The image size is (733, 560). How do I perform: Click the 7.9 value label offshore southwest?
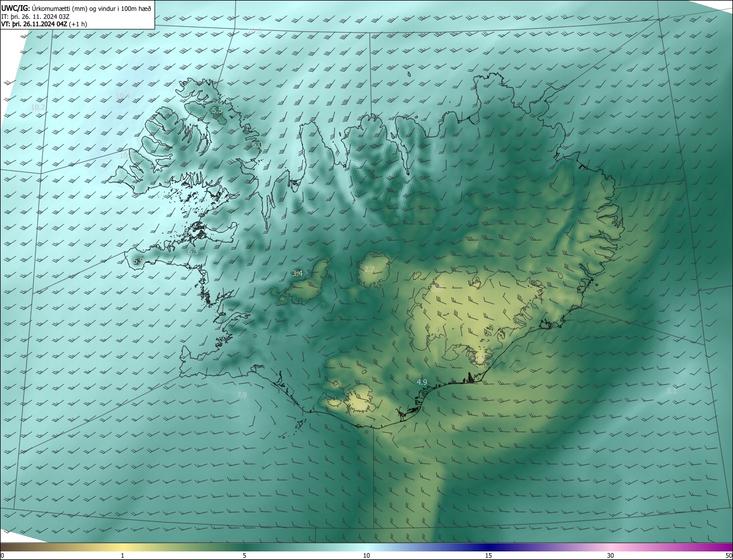point(242,395)
